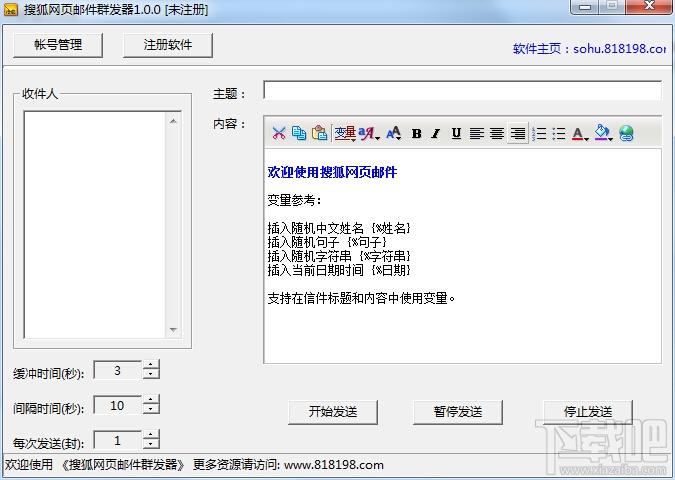The image size is (675, 480).
Task: Open the 变量 variable insert dropdown
Action: [345, 133]
